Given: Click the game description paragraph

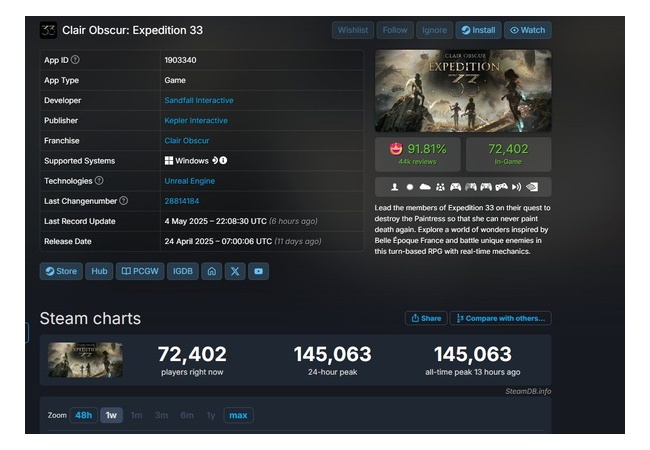Looking at the screenshot, I should (463, 230).
